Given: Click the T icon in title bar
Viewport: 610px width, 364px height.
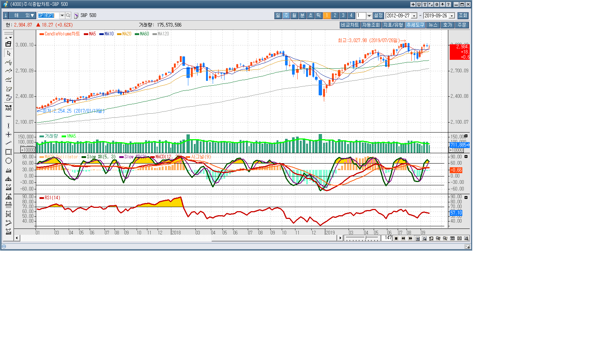Looking at the screenshot, I should [425, 4].
